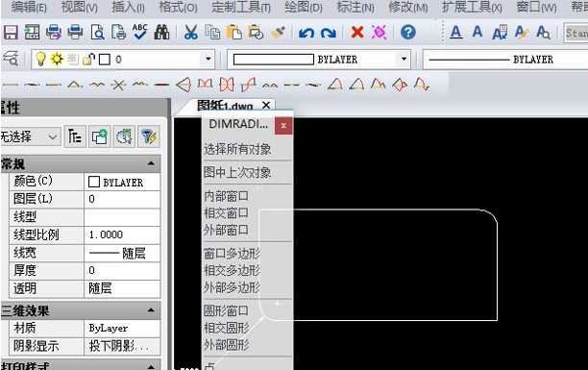Click the Print Preview magnifier page icon
This screenshot has width=588, height=370.
(97, 33)
